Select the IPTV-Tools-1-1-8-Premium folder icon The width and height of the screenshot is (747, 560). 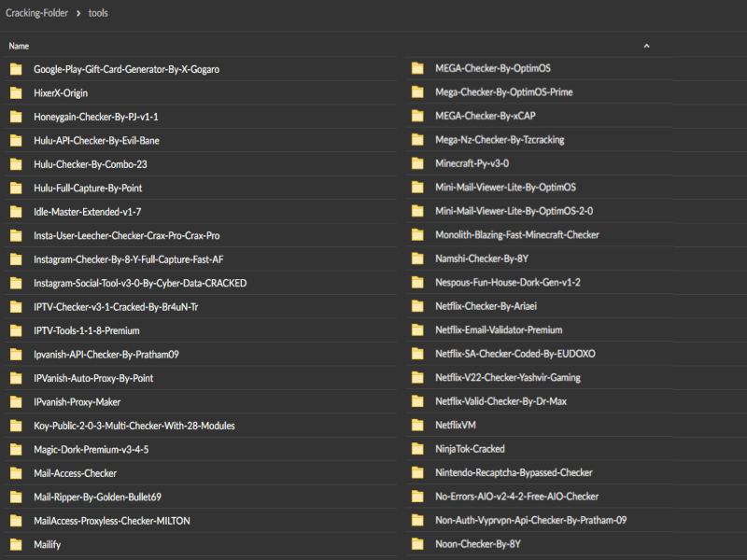[16, 330]
